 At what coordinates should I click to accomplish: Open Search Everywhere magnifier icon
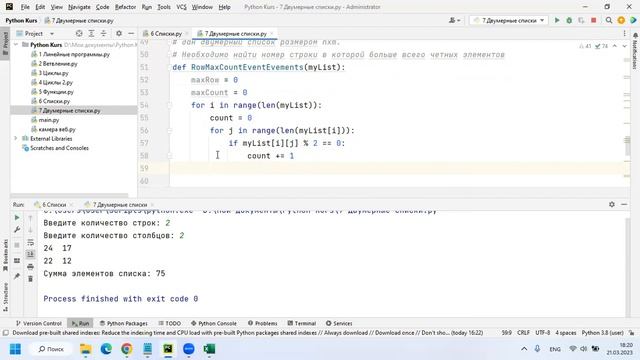coord(609,20)
